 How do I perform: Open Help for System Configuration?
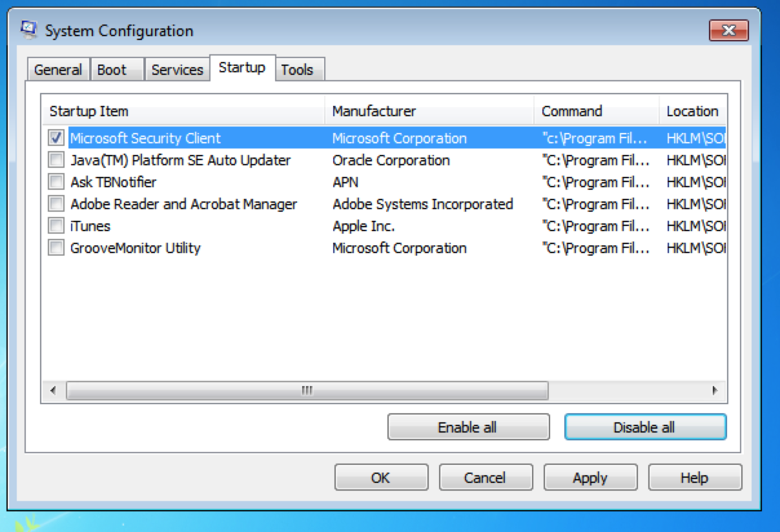coord(695,478)
